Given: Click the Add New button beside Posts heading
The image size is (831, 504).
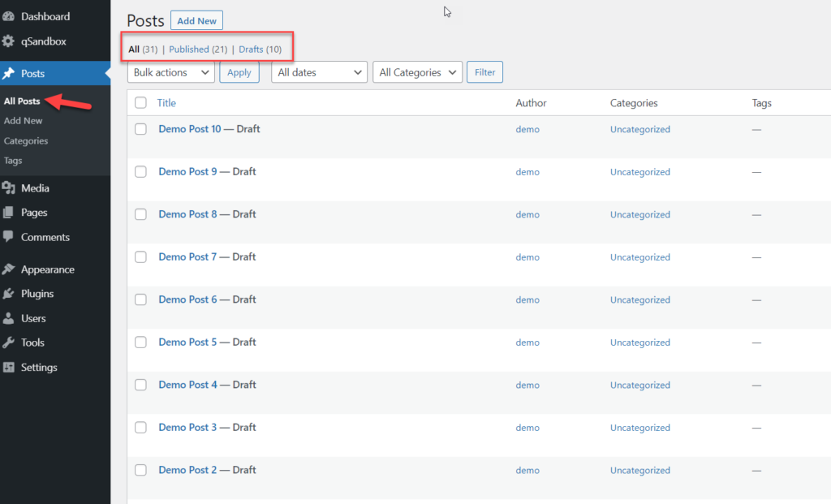Looking at the screenshot, I should (x=196, y=20).
